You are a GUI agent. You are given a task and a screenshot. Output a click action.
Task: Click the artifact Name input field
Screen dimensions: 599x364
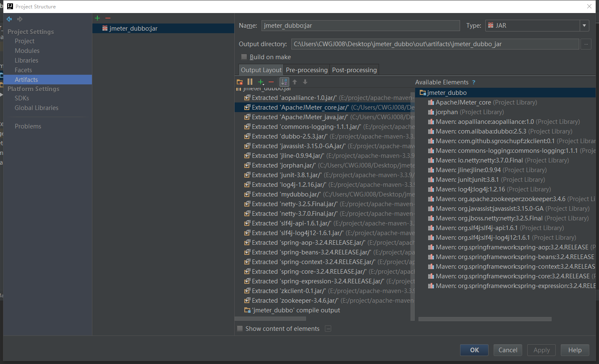[x=361, y=26]
